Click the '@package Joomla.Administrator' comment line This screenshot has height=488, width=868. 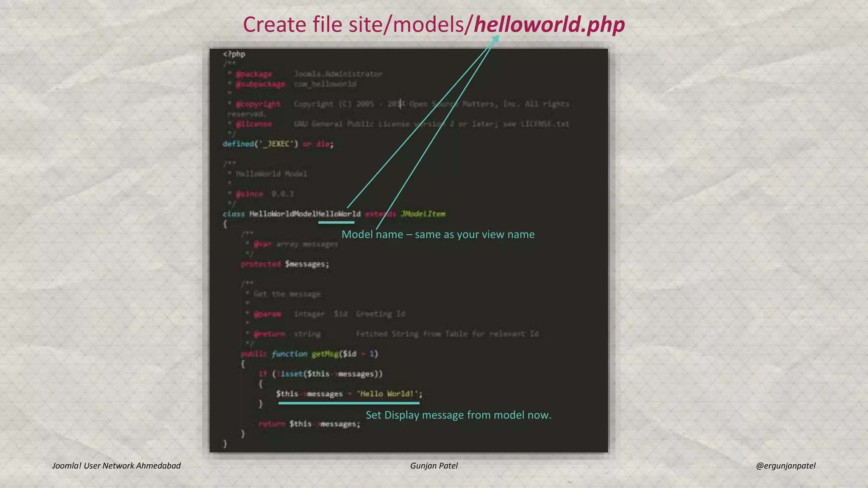pos(305,74)
